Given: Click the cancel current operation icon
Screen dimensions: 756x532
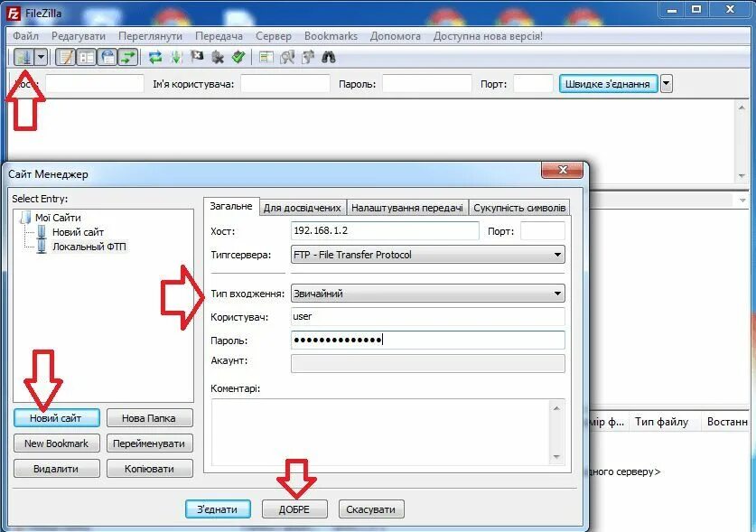Looking at the screenshot, I should click(197, 58).
